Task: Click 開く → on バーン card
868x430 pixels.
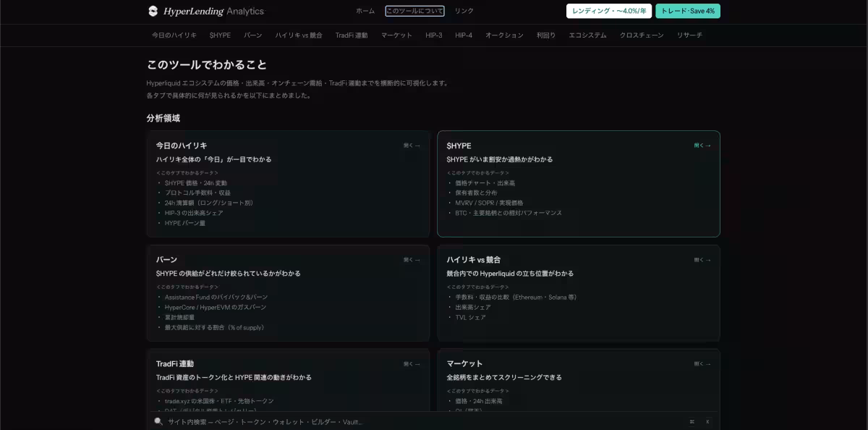Action: point(412,260)
